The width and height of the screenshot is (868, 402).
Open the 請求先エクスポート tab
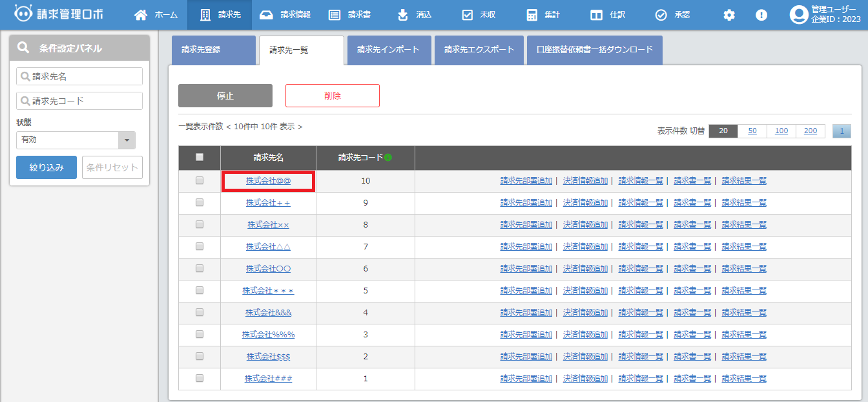pyautogui.click(x=479, y=50)
